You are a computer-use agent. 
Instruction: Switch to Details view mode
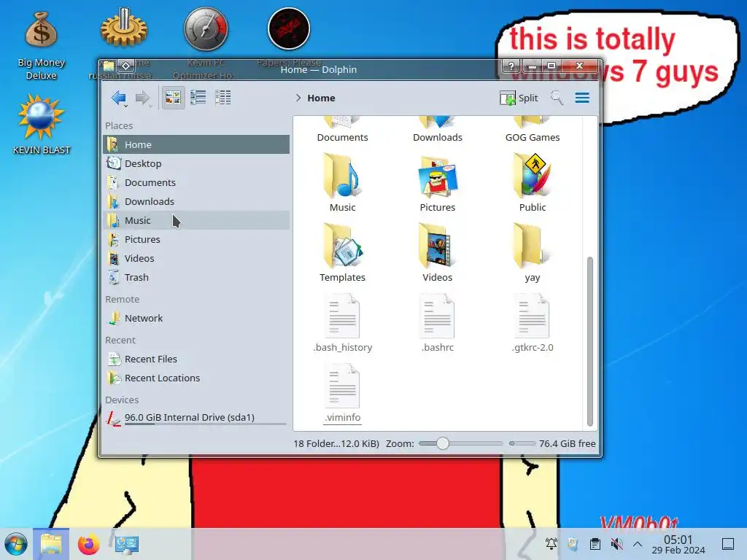[x=223, y=98]
